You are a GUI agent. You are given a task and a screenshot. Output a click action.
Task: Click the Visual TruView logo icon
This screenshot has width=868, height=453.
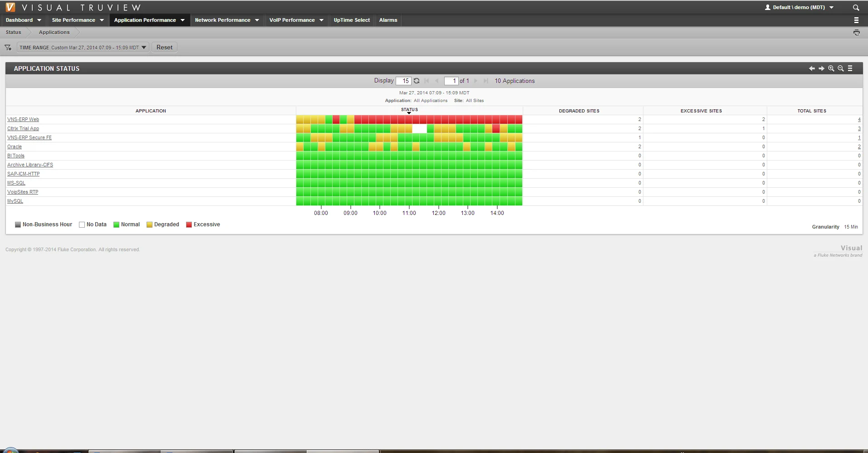click(x=10, y=7)
